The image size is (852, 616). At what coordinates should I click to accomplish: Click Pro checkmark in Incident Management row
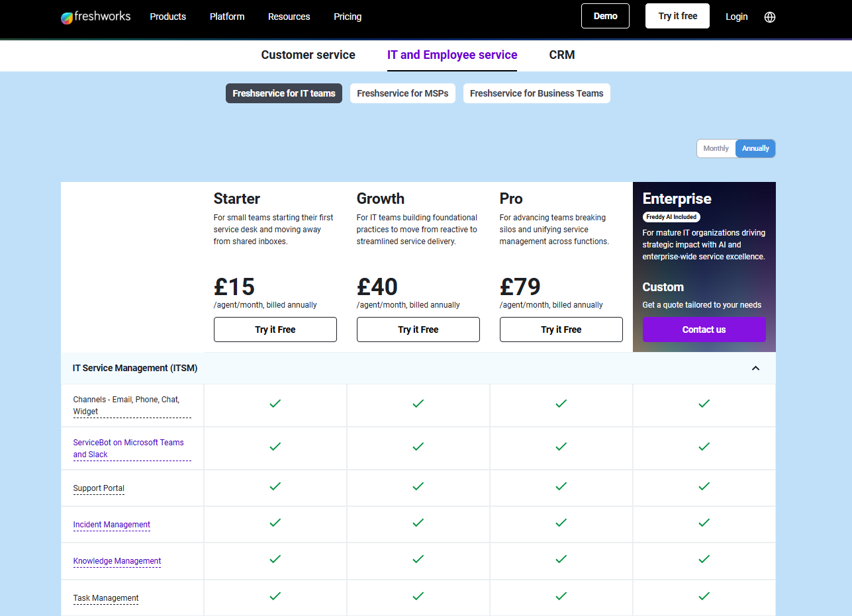pyautogui.click(x=561, y=523)
